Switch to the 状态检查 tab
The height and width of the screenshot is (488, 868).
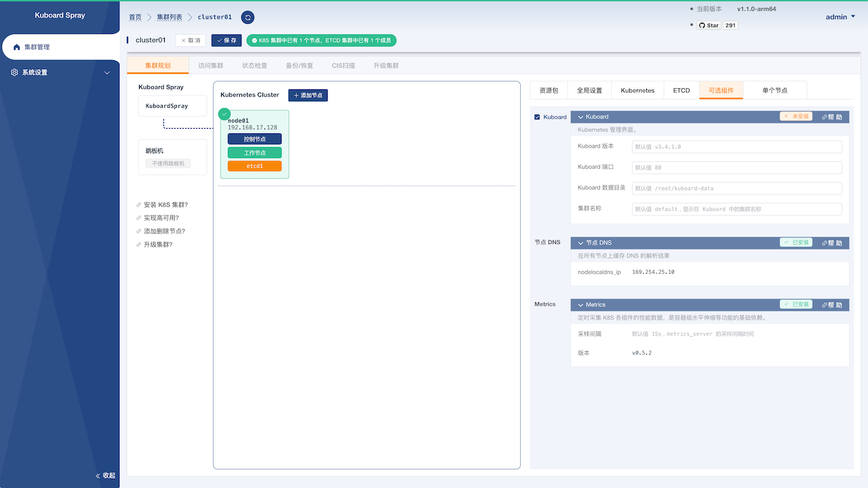(x=254, y=66)
